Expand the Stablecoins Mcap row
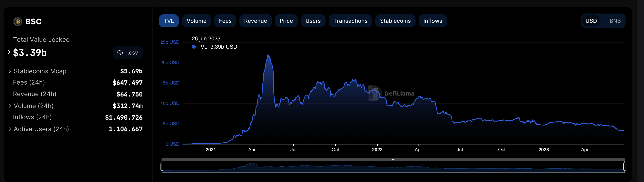Viewport: 644px width, 182px height. (10, 71)
